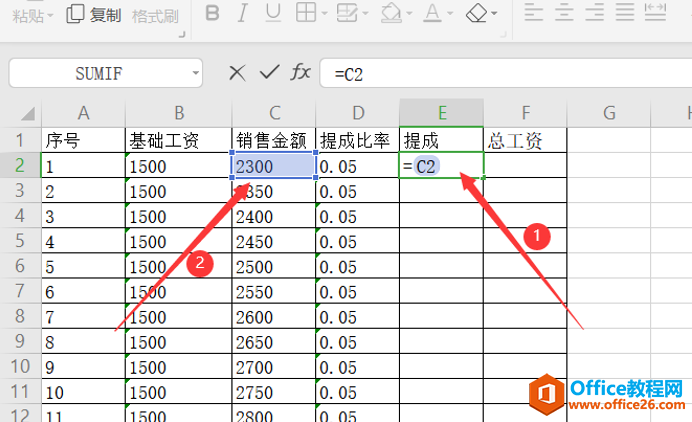Click the copy icon
Screen dimensions: 692x422
click(75, 14)
